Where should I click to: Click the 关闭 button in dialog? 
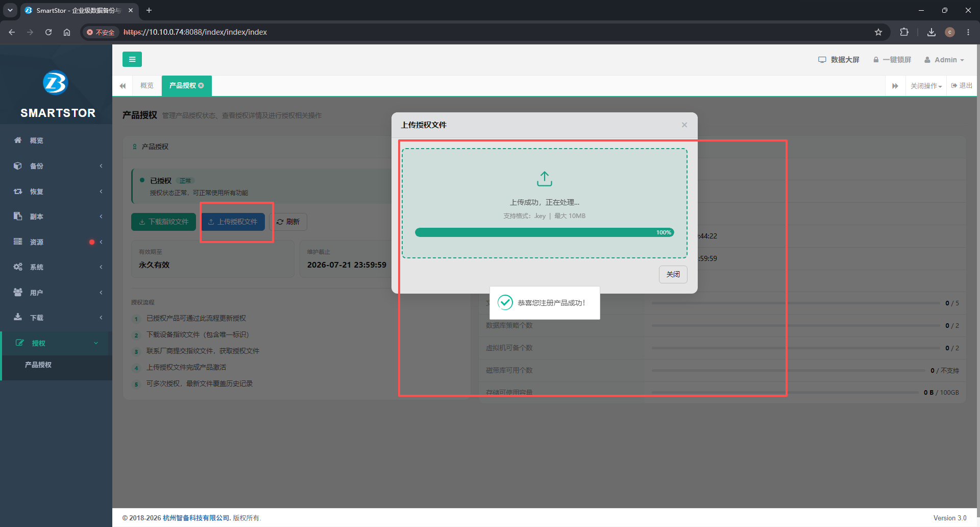(673, 274)
